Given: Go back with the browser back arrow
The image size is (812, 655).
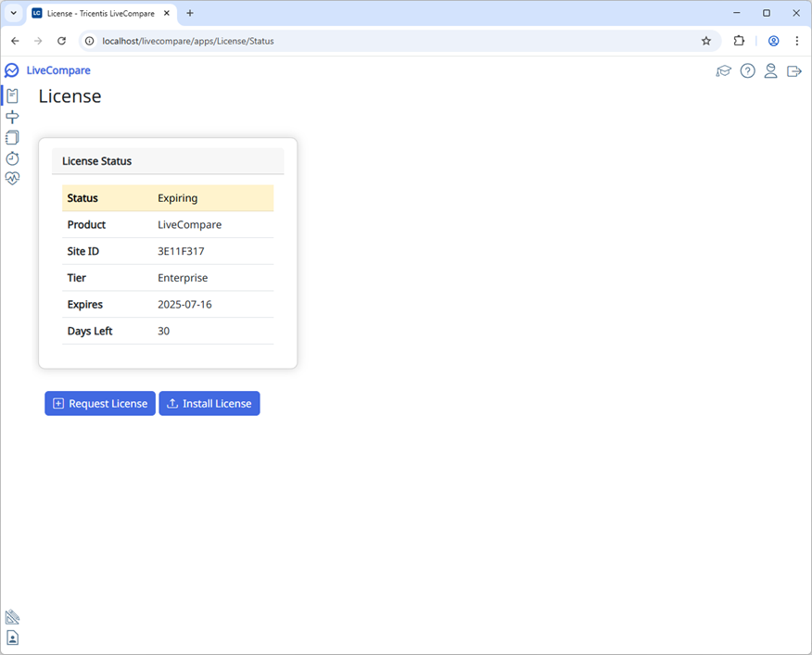Looking at the screenshot, I should point(15,41).
